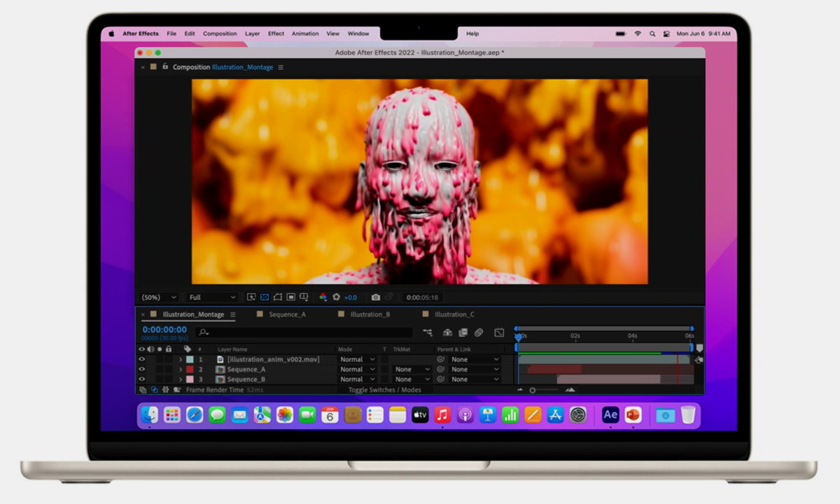Take a snapshot of the composition
The height and width of the screenshot is (504, 840).
pos(377,297)
